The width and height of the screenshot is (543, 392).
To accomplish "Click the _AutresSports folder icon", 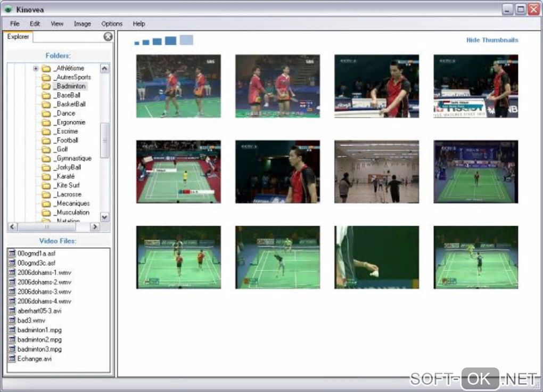I will 46,77.
